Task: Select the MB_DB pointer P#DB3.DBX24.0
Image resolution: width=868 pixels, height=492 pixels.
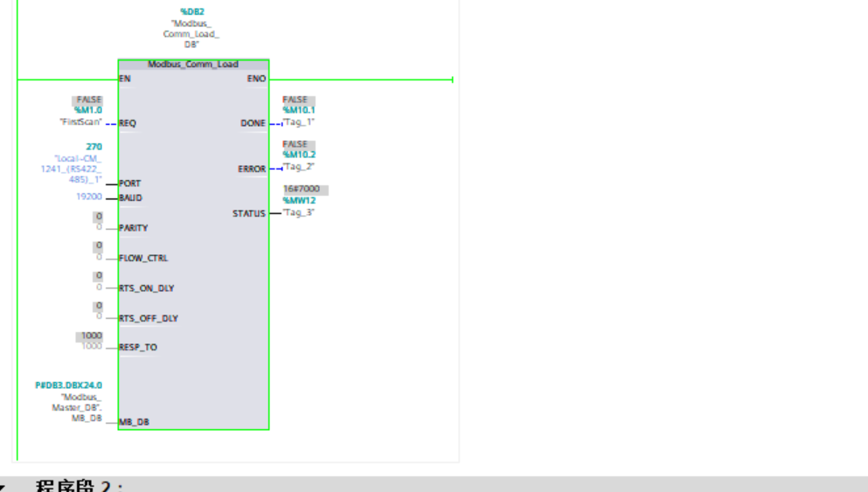Action: point(68,385)
